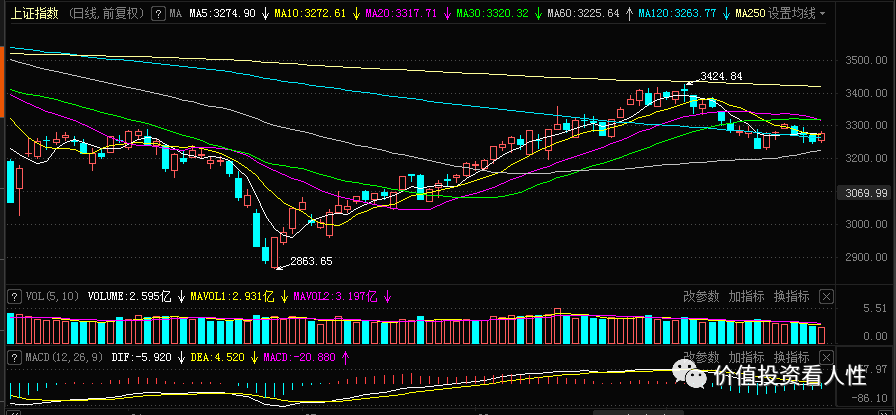Close the MACD indicator panel

tap(826, 358)
